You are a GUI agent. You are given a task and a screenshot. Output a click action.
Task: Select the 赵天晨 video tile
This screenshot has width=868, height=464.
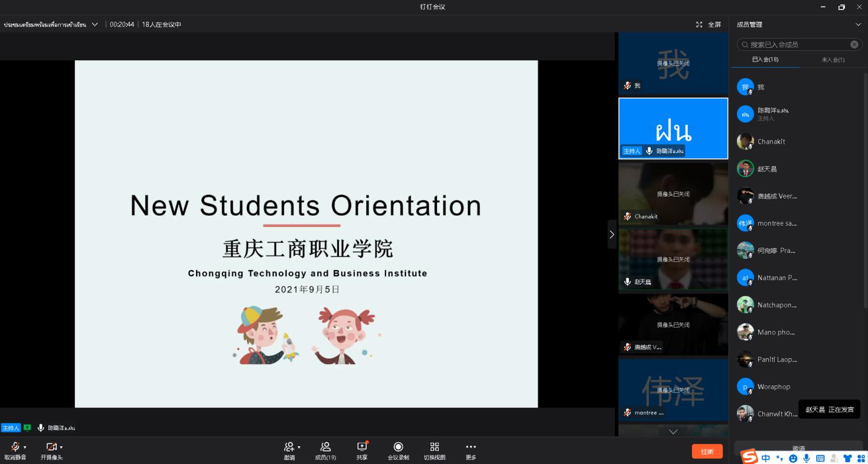tap(673, 259)
